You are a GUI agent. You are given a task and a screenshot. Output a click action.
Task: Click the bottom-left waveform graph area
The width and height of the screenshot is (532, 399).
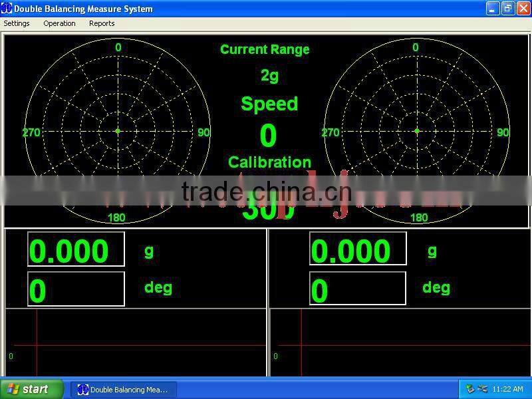click(x=136, y=342)
